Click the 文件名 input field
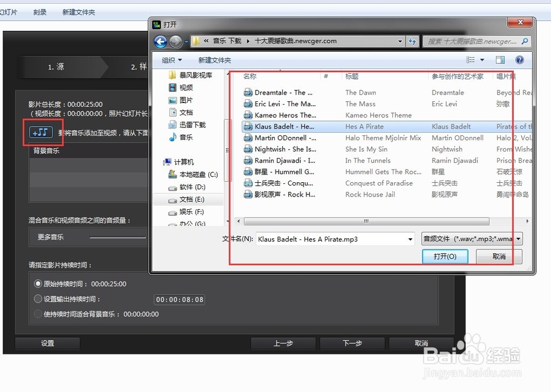This screenshot has width=551, height=392. pyautogui.click(x=335, y=239)
